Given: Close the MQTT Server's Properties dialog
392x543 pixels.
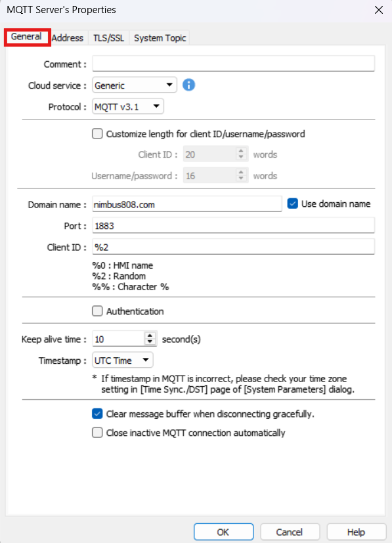Looking at the screenshot, I should click(x=378, y=10).
